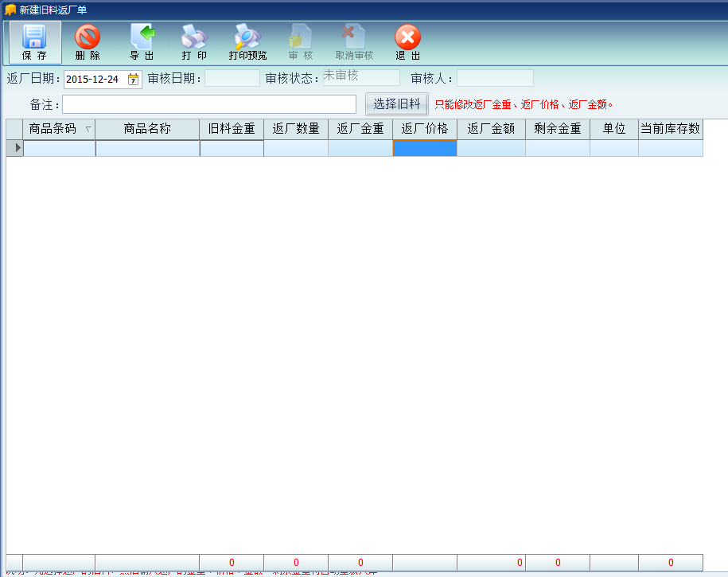Click the Save (保存) toolbar icon
728x577 pixels.
point(34,42)
